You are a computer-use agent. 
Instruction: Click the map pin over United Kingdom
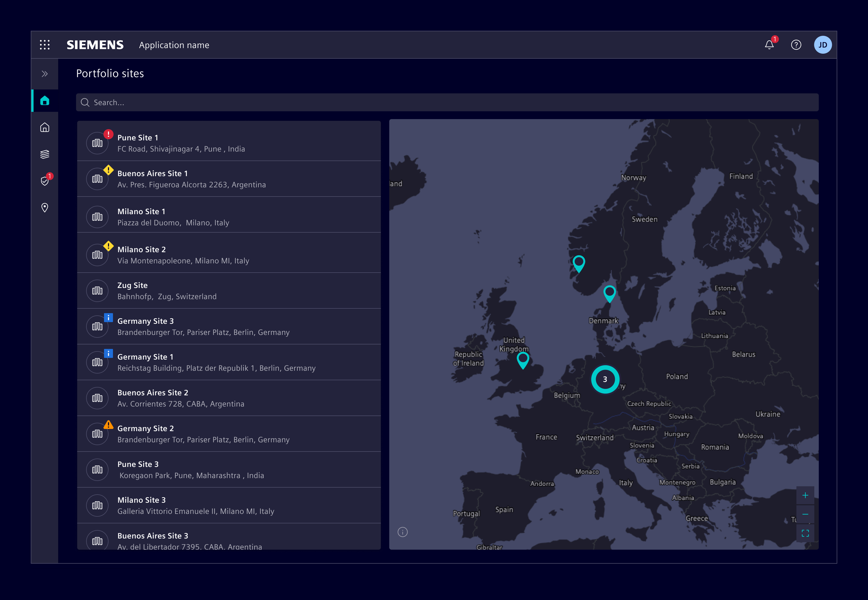[523, 359]
